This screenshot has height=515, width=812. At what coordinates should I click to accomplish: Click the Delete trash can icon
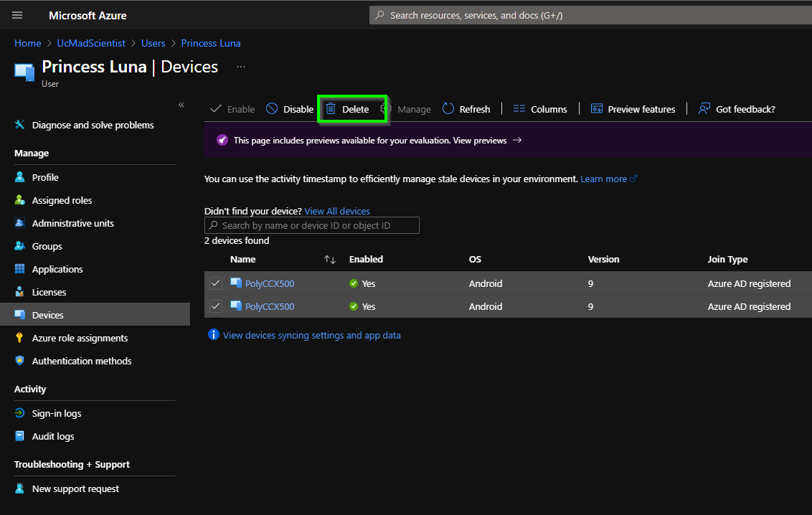click(x=331, y=109)
